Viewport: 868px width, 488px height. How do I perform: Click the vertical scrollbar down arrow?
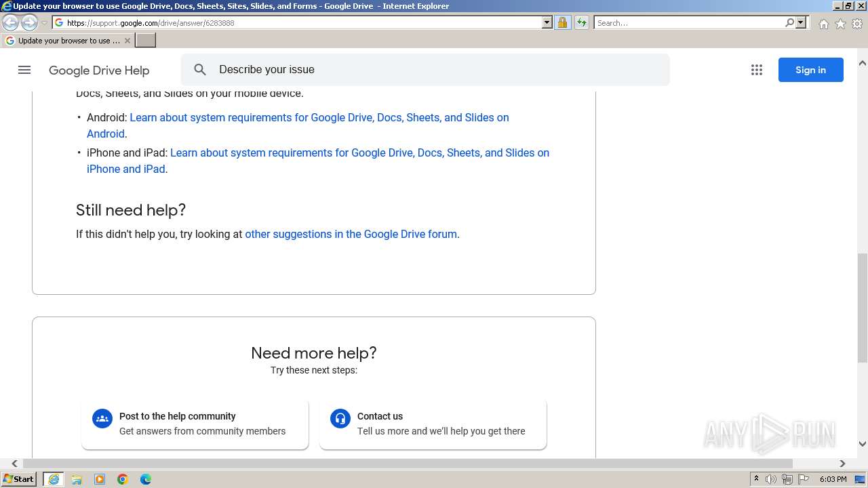click(863, 444)
